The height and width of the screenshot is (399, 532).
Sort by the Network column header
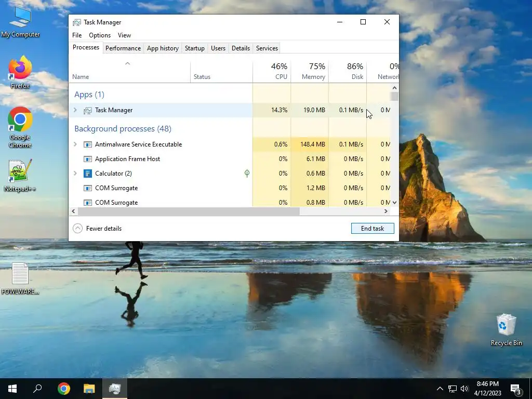pyautogui.click(x=383, y=72)
